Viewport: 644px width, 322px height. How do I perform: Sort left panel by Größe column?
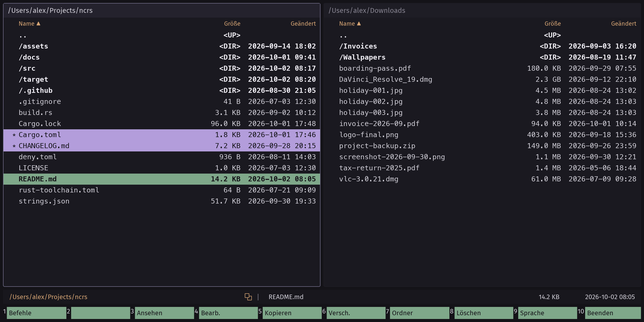coord(232,24)
